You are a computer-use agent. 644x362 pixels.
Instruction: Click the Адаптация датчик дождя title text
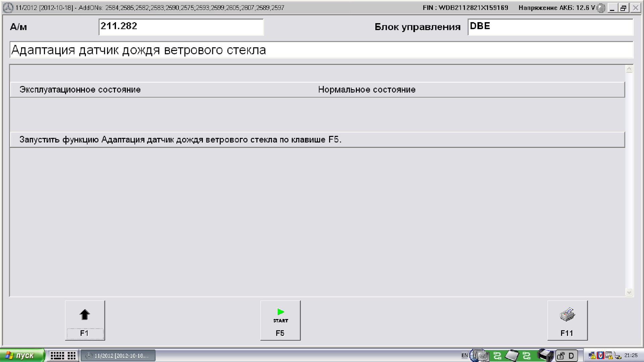point(139,50)
